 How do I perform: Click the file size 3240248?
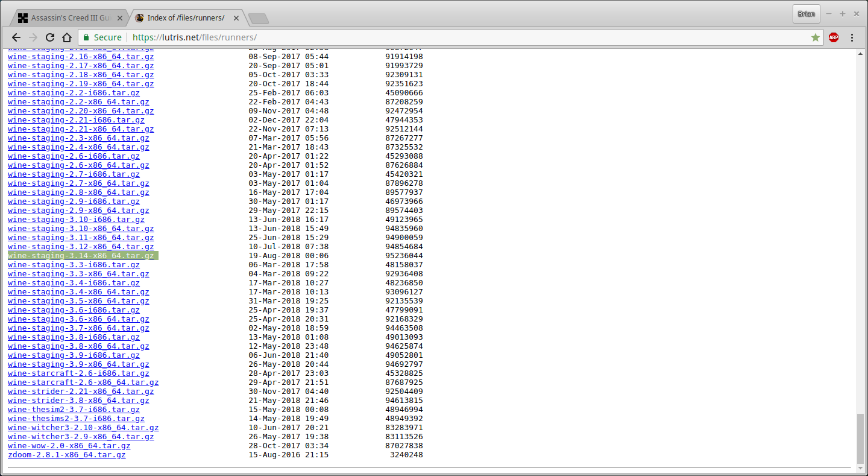tap(406, 455)
